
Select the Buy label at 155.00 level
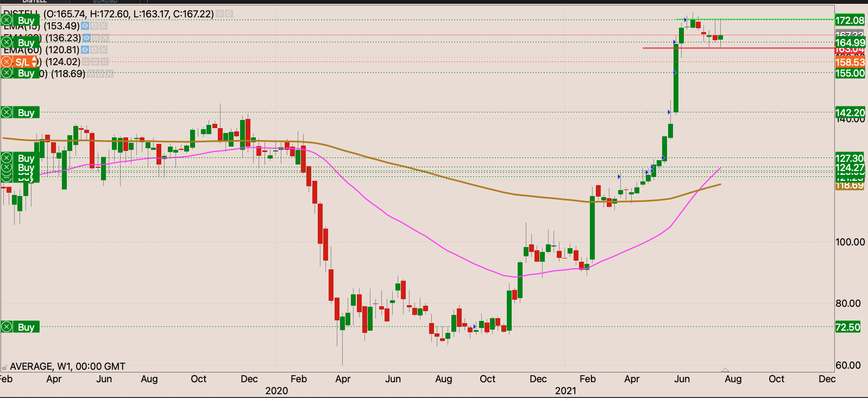(26, 73)
